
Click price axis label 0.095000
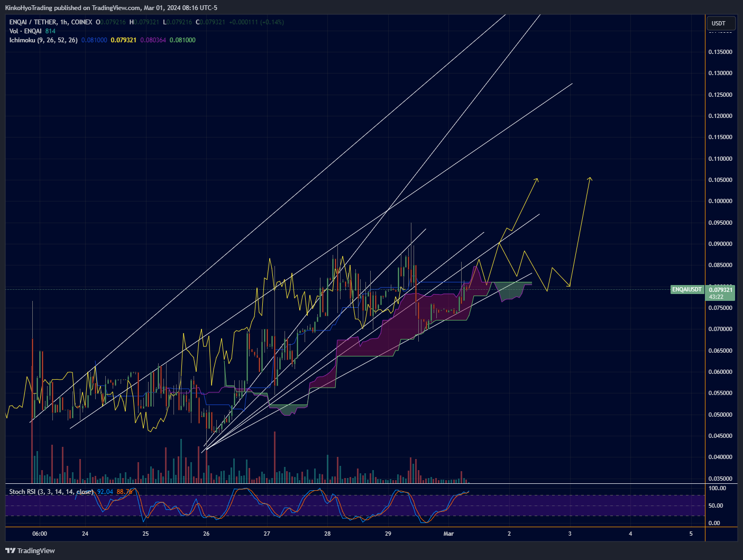720,223
